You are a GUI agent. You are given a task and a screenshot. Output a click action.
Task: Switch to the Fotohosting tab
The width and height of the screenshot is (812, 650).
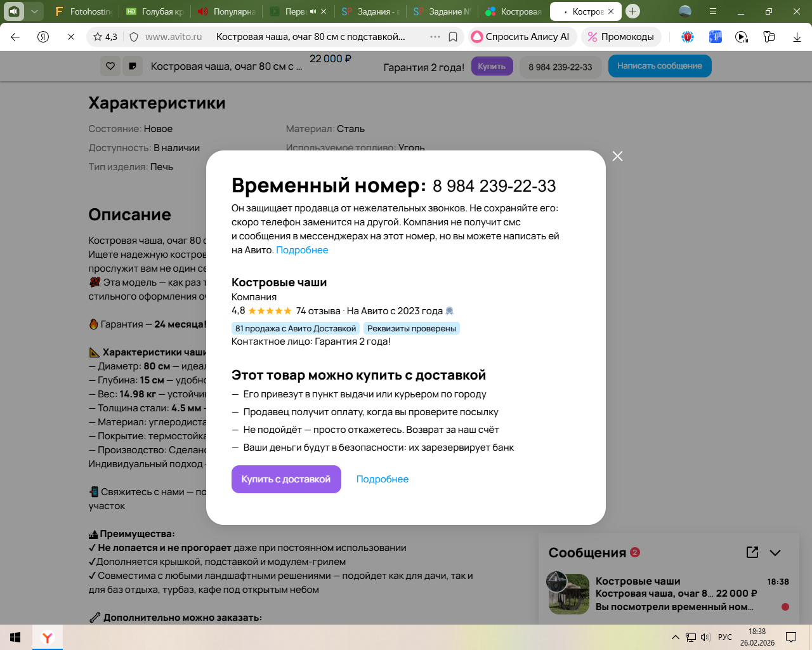point(84,11)
